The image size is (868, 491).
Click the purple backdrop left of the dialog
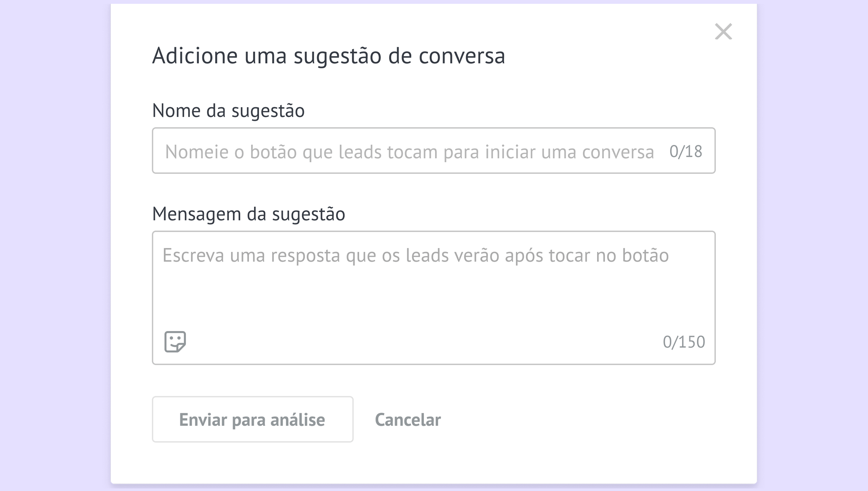[x=54, y=246]
